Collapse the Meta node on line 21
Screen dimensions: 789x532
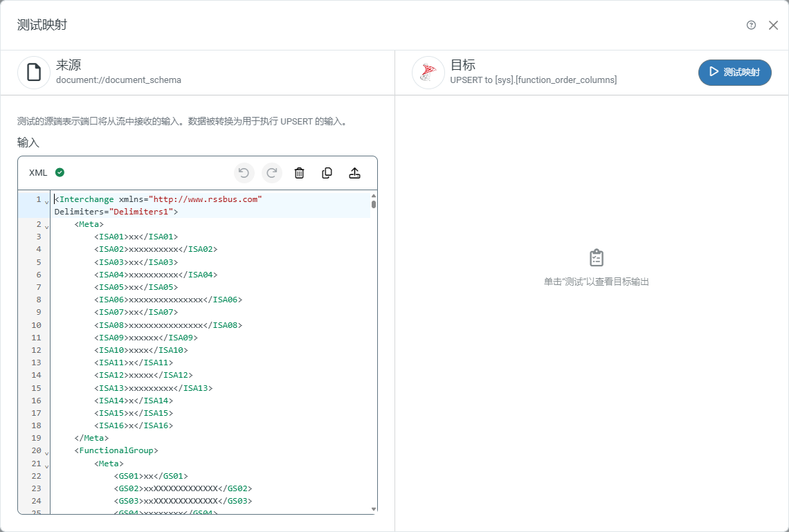tap(47, 466)
